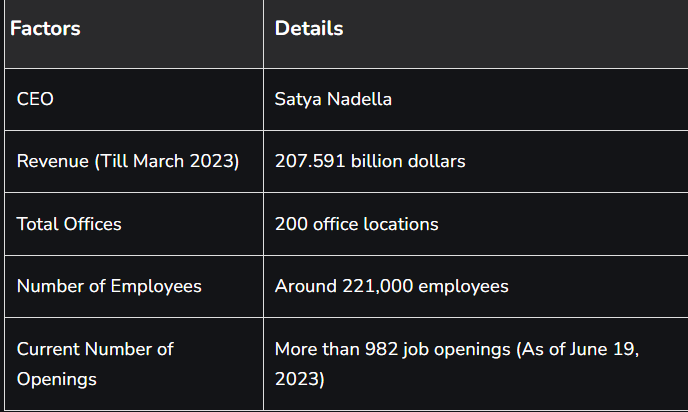
Task: Click the word Openings in the first column
Action: tap(57, 380)
